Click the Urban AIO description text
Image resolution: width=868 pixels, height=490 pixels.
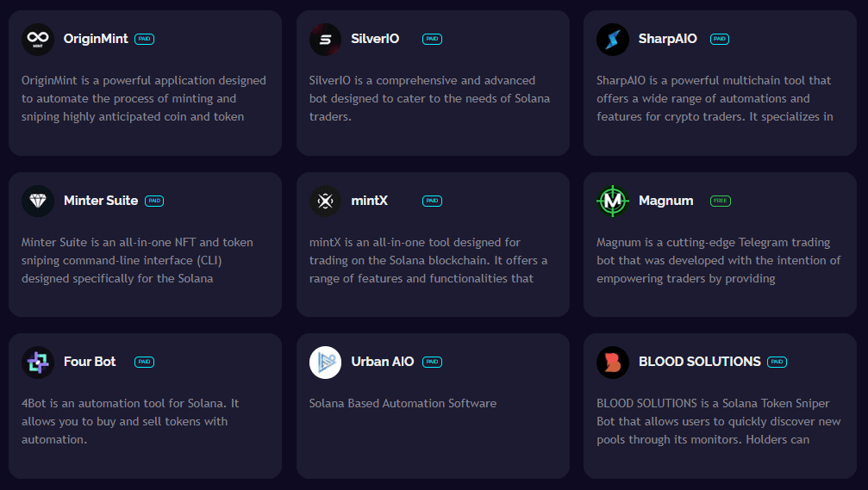coord(403,403)
